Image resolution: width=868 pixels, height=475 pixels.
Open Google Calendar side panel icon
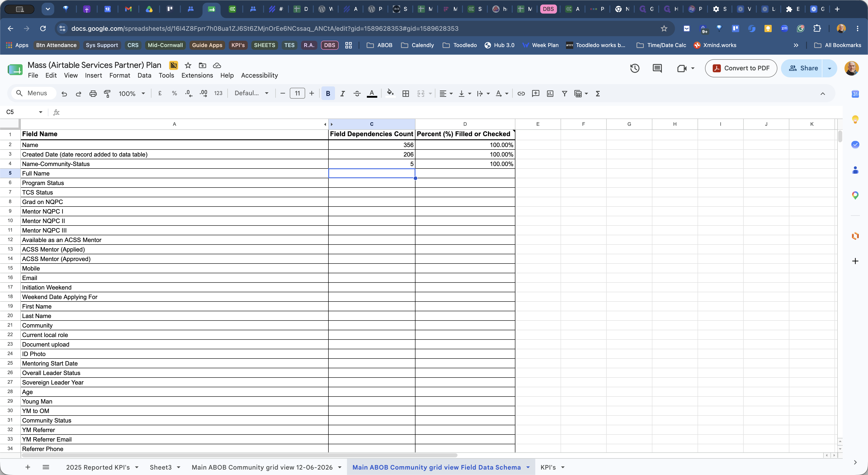[855, 94]
